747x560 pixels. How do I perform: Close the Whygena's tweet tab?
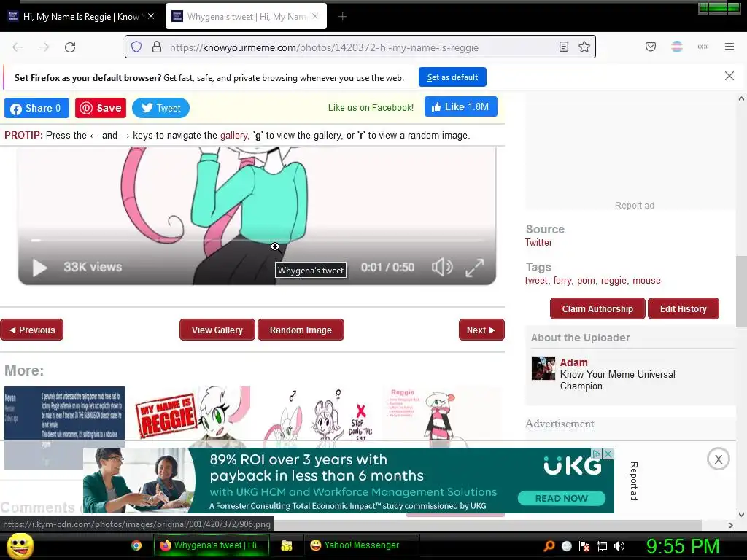point(315,16)
